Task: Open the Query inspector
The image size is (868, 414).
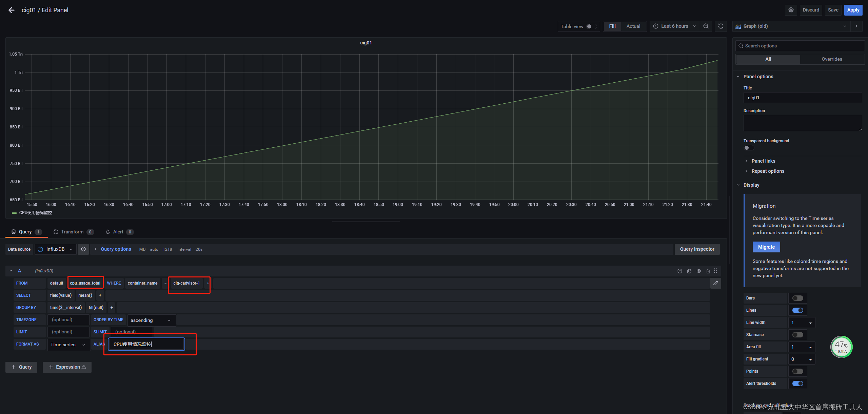Action: pos(697,249)
